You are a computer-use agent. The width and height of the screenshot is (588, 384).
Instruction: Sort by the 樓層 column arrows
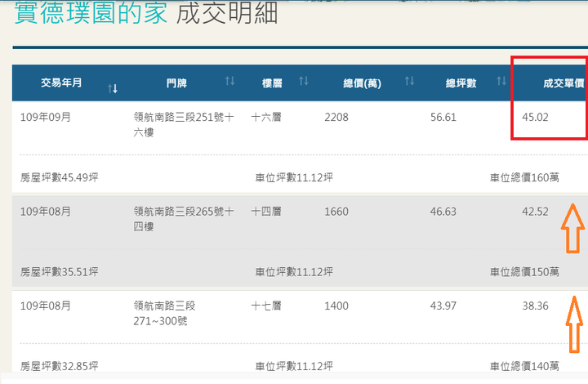tap(304, 81)
